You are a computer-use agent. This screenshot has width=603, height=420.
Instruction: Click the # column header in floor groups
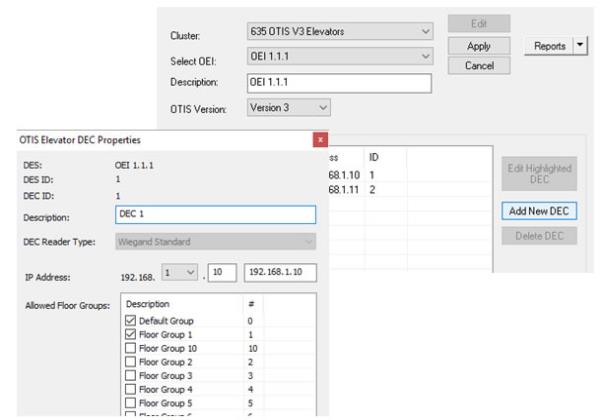click(253, 304)
